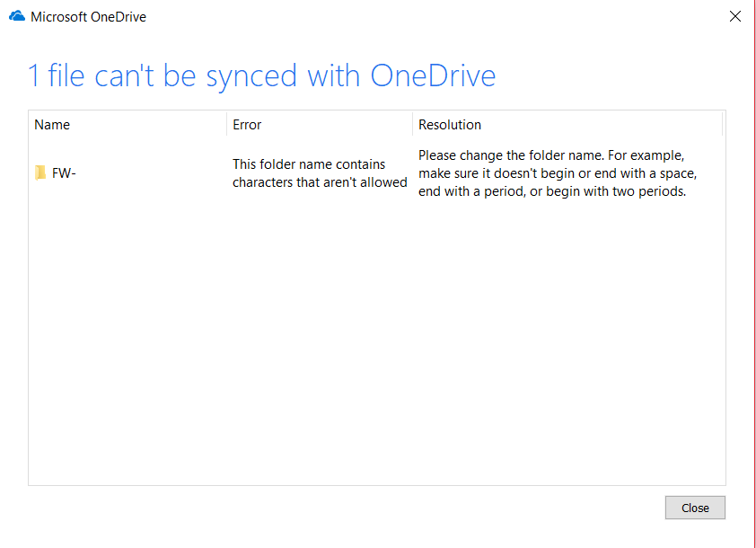Click the Error column header
The height and width of the screenshot is (548, 756).
[319, 125]
